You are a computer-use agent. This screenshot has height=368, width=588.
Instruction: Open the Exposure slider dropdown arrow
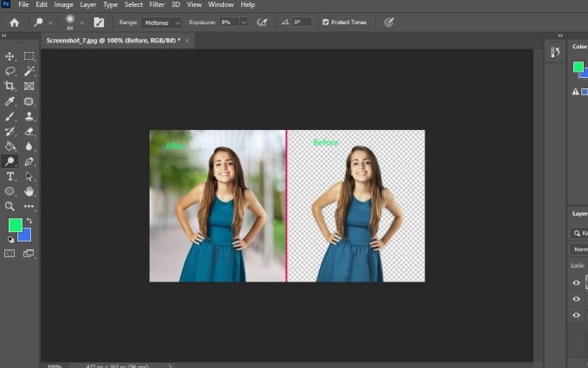tap(244, 23)
